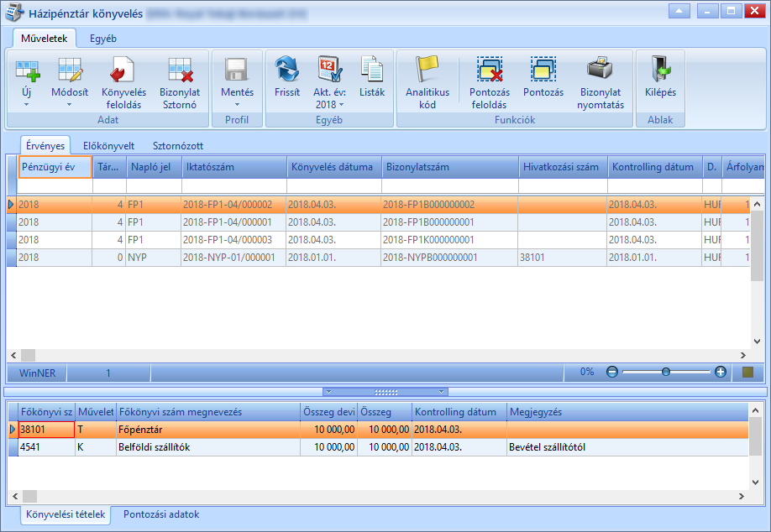Click the Főpénztár cell
Viewport: 771px width, 532px height.
coord(208,430)
